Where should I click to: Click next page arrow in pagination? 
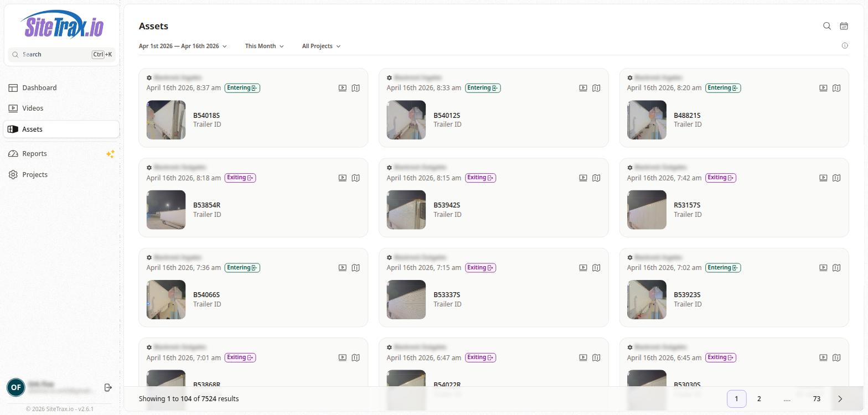click(x=840, y=399)
